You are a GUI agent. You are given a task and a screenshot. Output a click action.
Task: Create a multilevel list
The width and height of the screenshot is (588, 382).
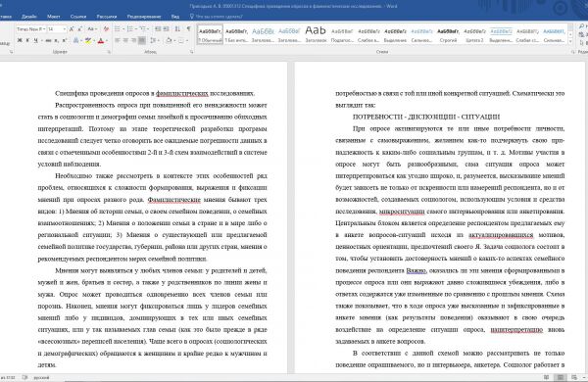click(143, 28)
